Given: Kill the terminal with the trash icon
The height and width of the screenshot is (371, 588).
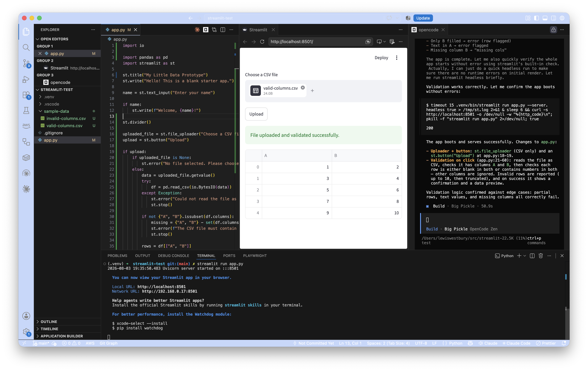Looking at the screenshot, I should point(541,256).
